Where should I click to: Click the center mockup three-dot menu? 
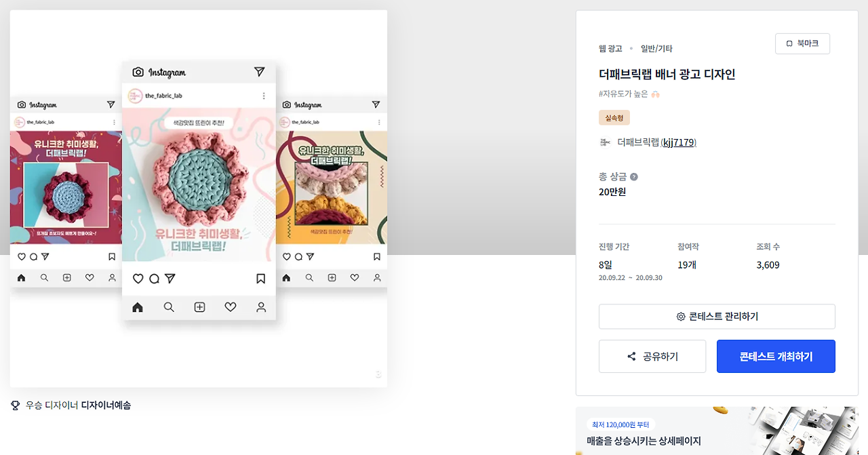[x=264, y=96]
